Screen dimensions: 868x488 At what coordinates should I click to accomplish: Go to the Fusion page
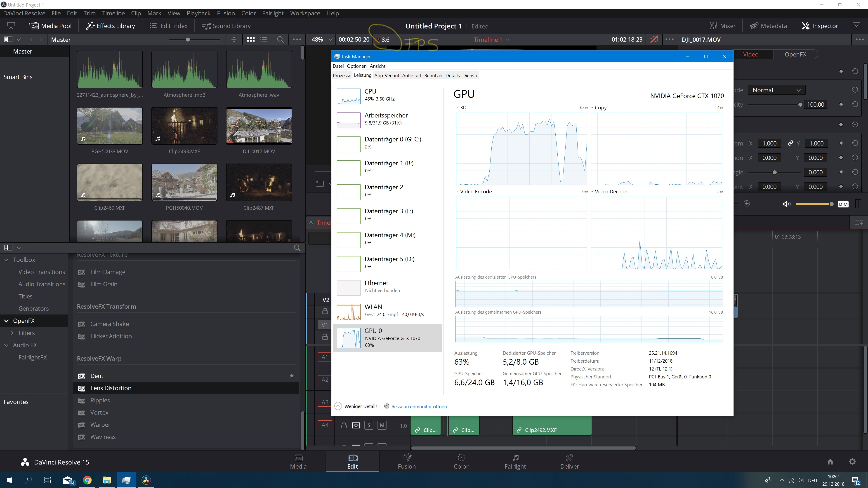pos(406,461)
